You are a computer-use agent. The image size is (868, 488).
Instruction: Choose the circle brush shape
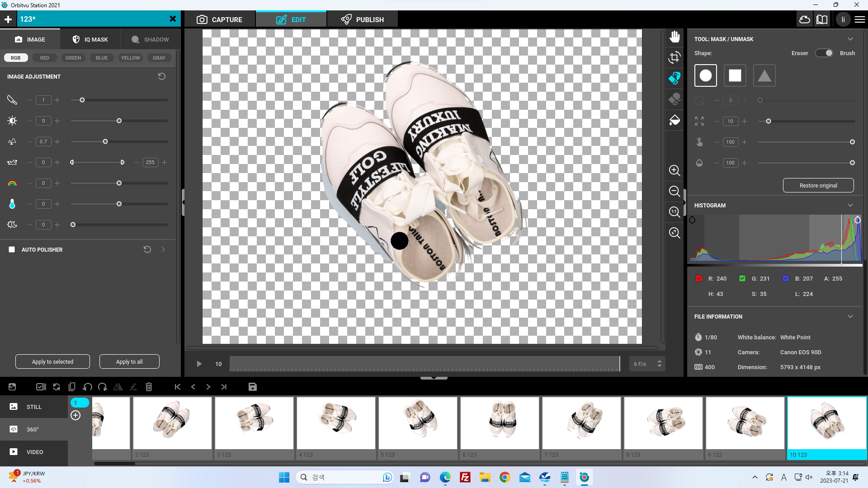tap(706, 75)
